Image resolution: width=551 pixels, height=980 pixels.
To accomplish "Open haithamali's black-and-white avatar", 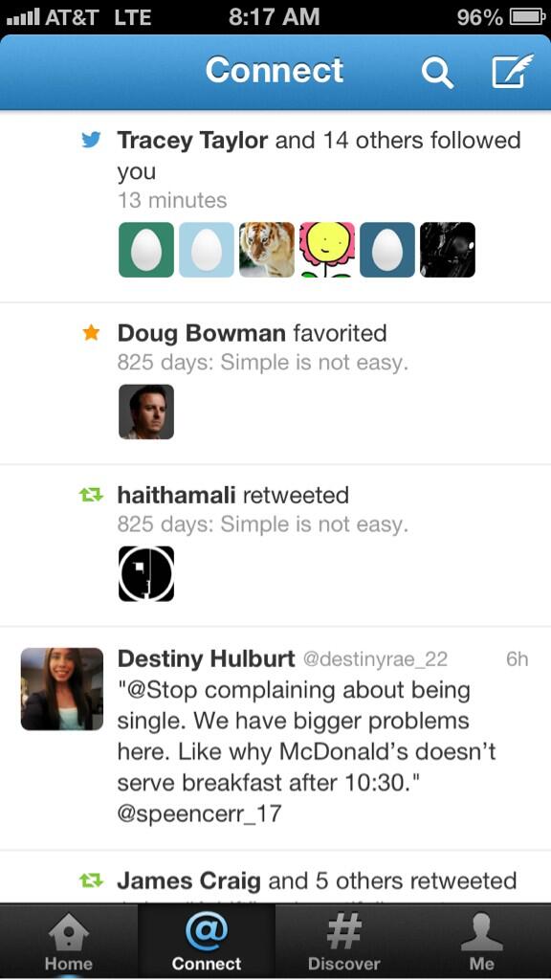I will tap(146, 574).
